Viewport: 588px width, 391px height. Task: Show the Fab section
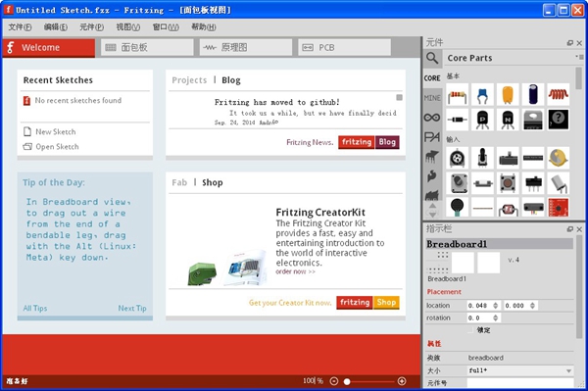[179, 182]
